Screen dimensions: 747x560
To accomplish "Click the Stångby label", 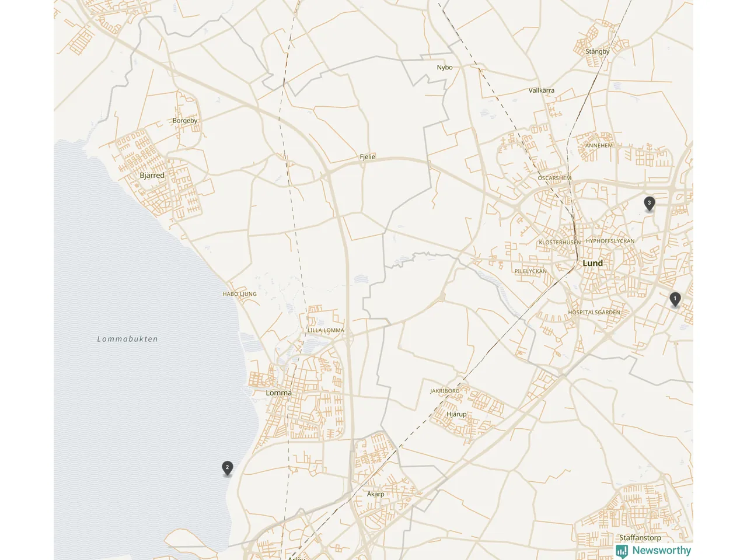I will [598, 51].
